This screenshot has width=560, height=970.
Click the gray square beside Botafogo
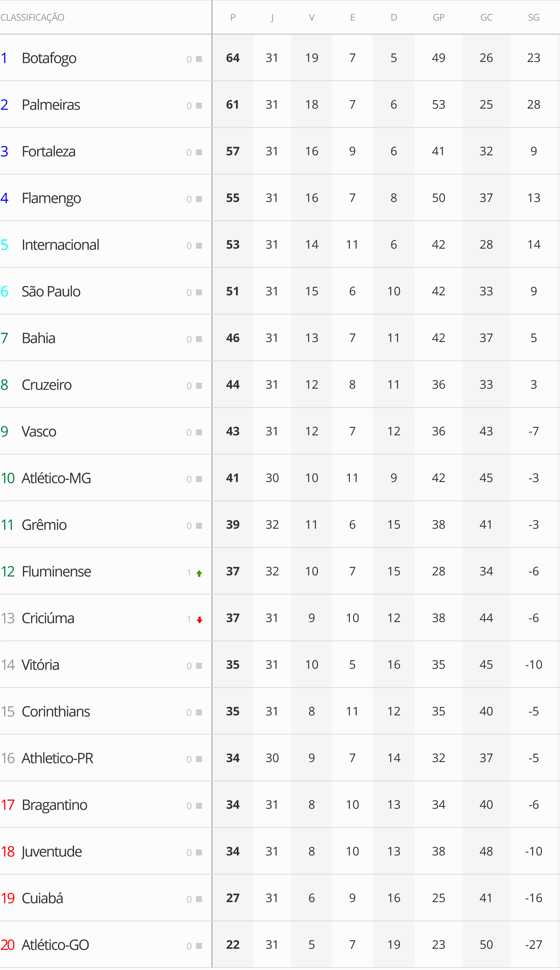[x=199, y=59]
